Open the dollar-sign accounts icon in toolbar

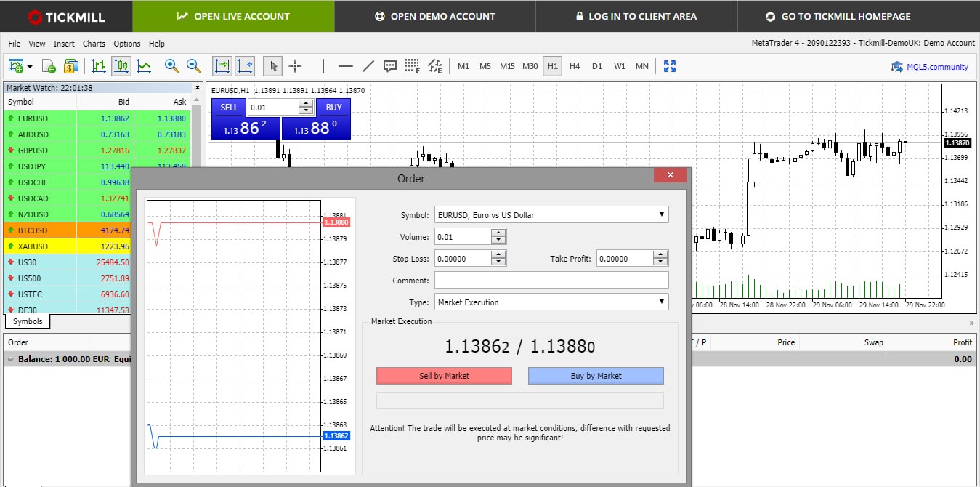70,66
